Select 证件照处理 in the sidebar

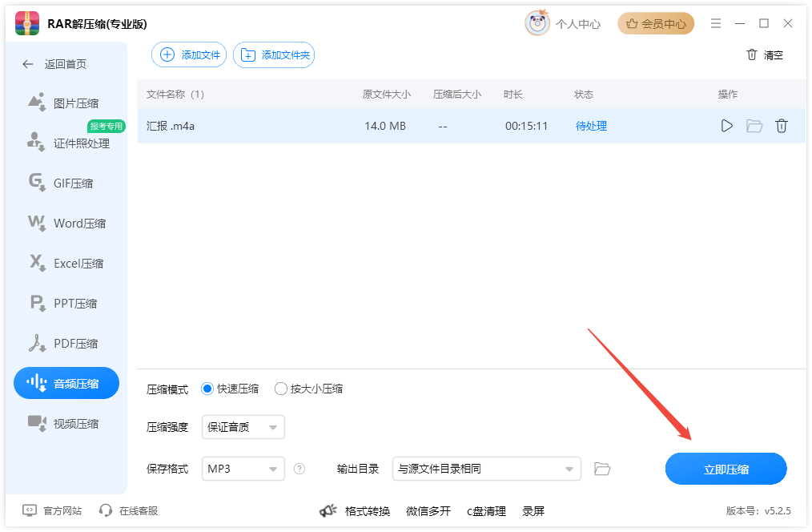(66, 143)
